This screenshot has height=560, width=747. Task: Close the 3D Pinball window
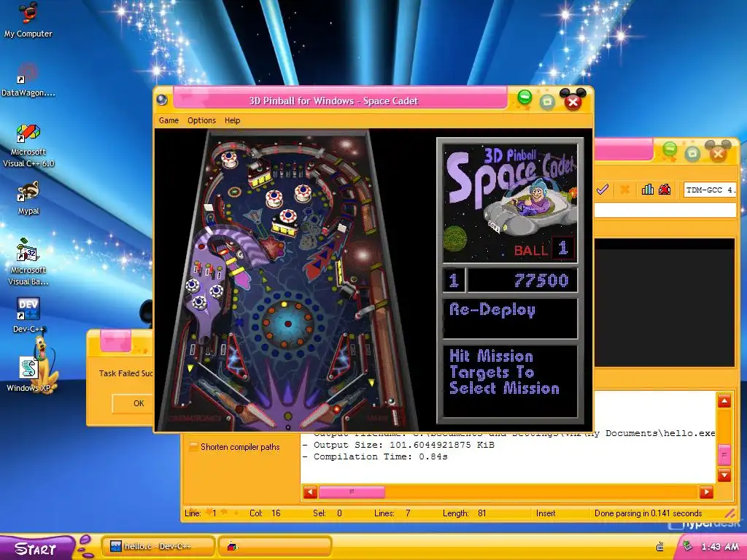tap(573, 101)
